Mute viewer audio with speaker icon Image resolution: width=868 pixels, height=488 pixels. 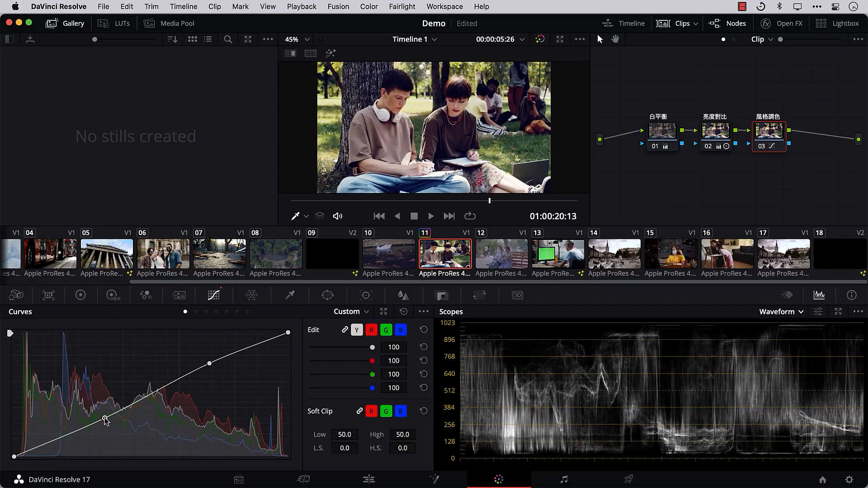[337, 216]
